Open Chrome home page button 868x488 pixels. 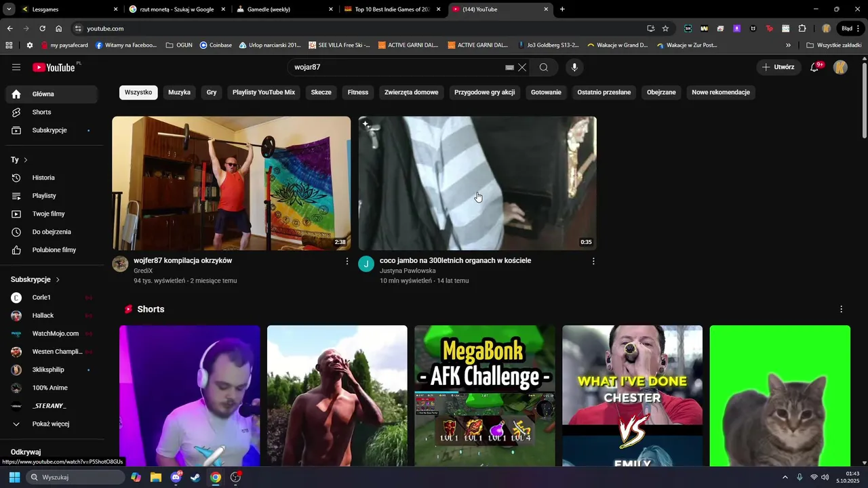59,28
